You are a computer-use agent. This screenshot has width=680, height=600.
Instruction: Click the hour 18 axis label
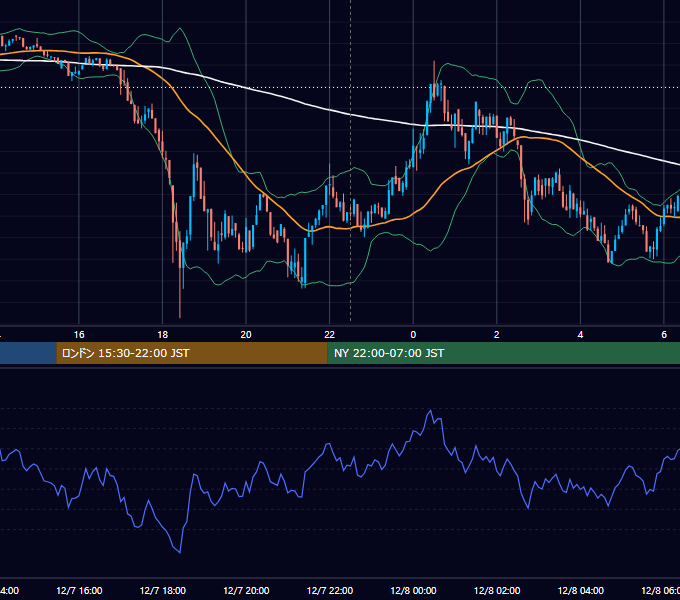pyautogui.click(x=163, y=335)
